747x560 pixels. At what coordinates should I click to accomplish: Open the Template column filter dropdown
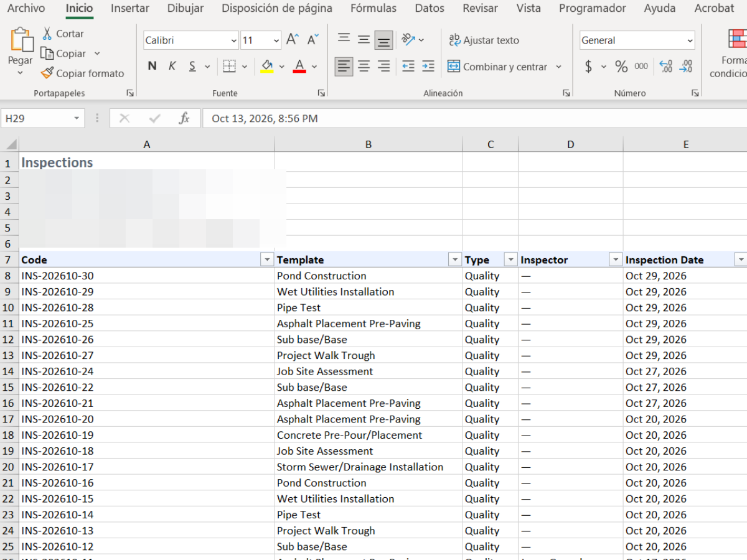coord(455,259)
